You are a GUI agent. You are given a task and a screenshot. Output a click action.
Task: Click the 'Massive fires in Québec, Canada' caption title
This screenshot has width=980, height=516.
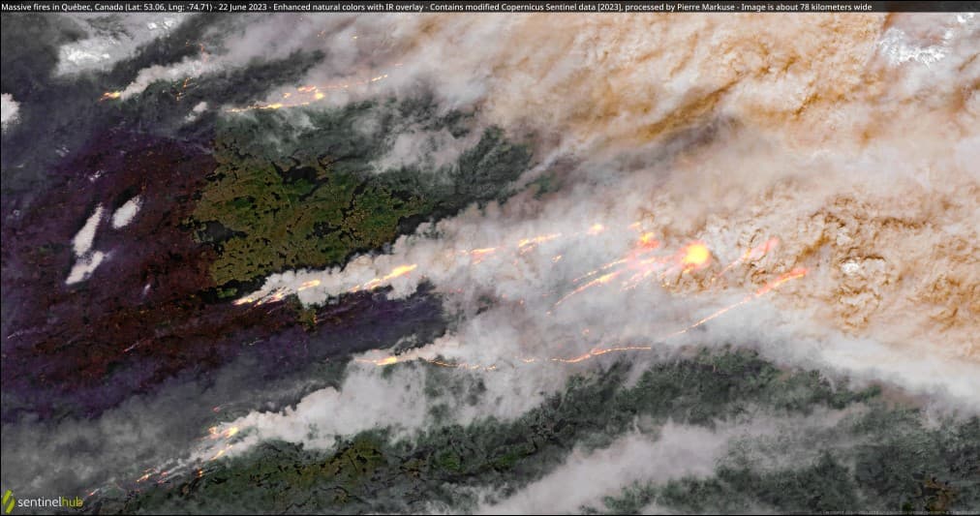62,7
